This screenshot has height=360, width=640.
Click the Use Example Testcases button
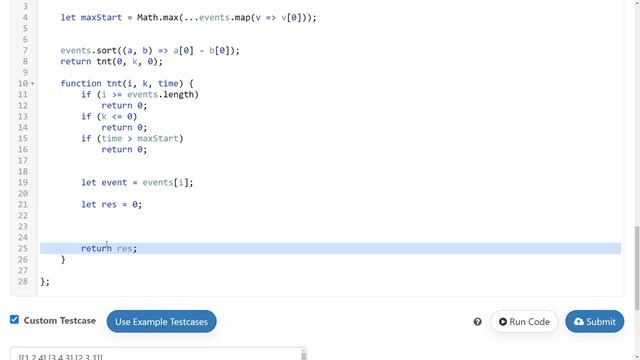(x=162, y=322)
